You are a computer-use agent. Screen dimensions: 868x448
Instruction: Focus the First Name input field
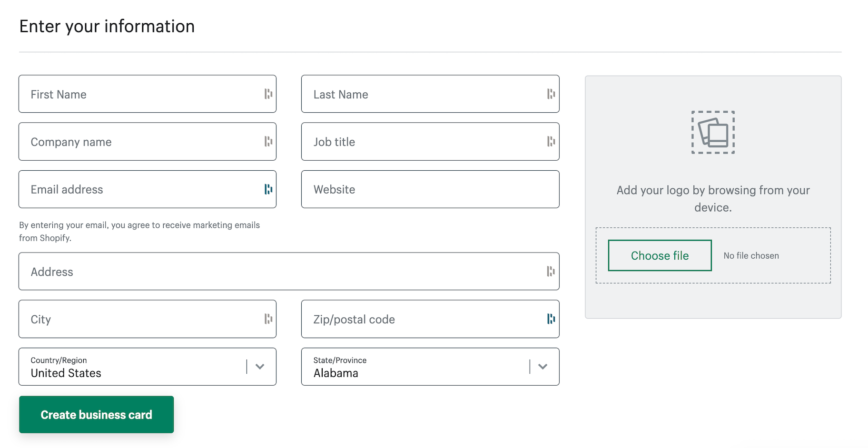(x=143, y=94)
